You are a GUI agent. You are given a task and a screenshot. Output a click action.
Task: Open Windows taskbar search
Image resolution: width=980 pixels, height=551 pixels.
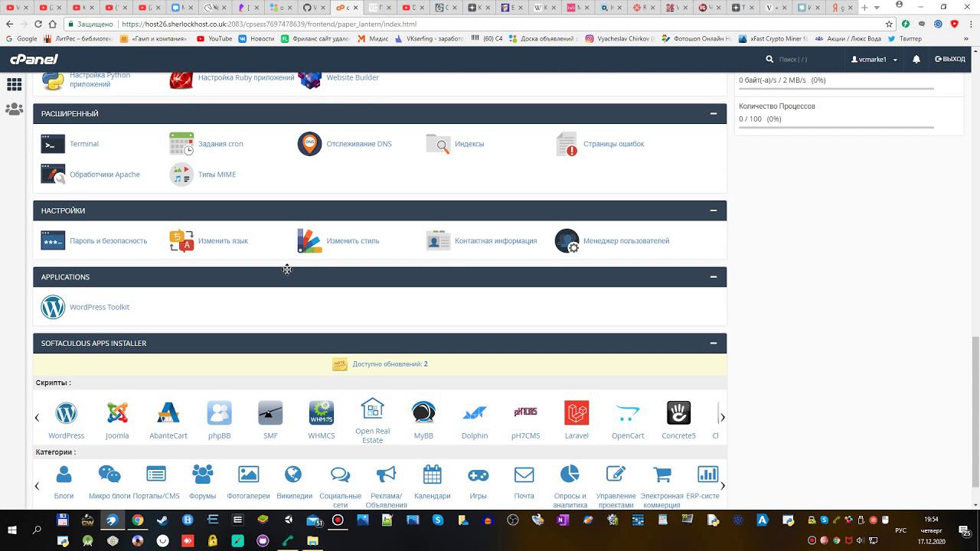click(x=37, y=530)
